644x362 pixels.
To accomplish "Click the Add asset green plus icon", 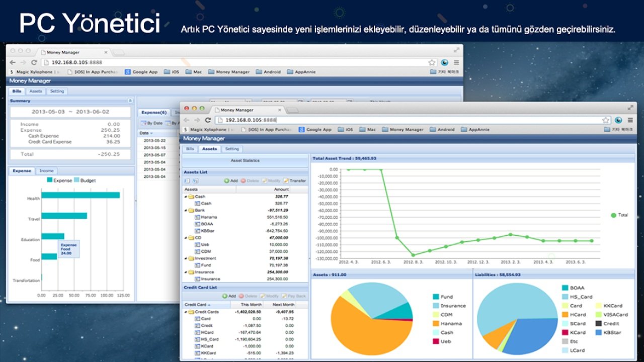I will pos(226,180).
